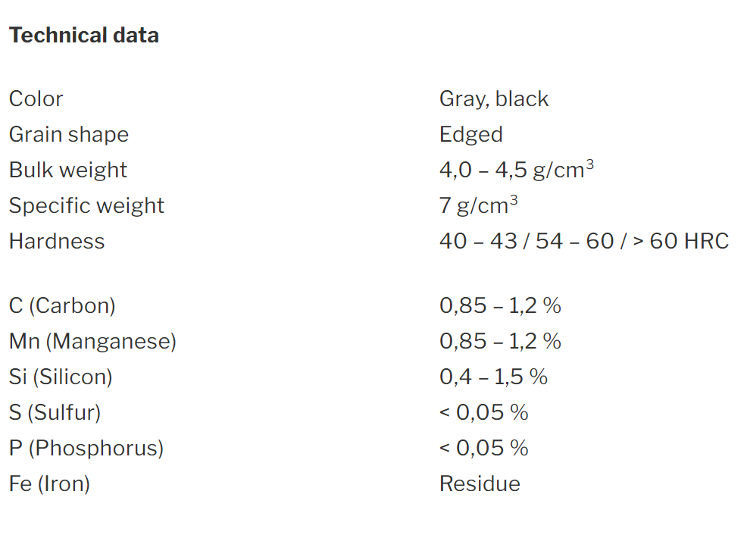Click the P (Phosphorus) label
This screenshot has height=560, width=747.
pyautogui.click(x=86, y=449)
